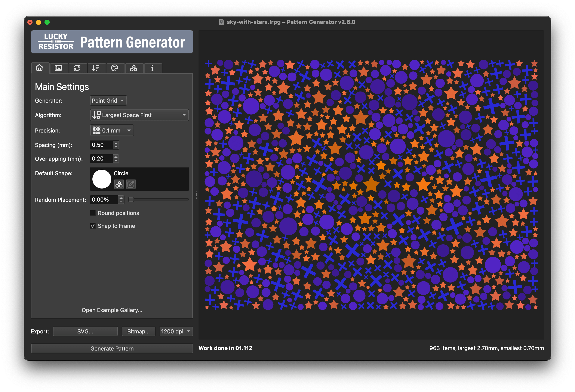Click the Bitmap... export button
575x392 pixels.
point(138,332)
